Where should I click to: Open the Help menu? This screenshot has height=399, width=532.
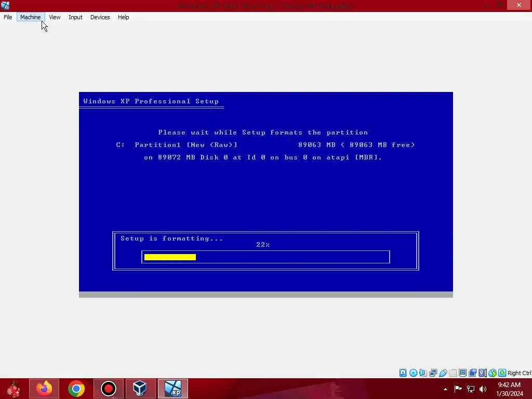[124, 17]
